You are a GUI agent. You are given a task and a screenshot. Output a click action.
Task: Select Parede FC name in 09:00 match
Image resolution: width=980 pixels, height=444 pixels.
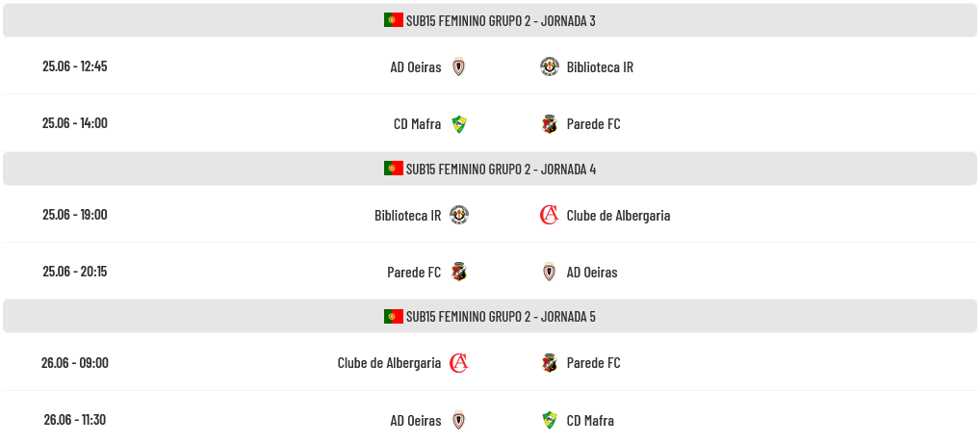pyautogui.click(x=593, y=363)
